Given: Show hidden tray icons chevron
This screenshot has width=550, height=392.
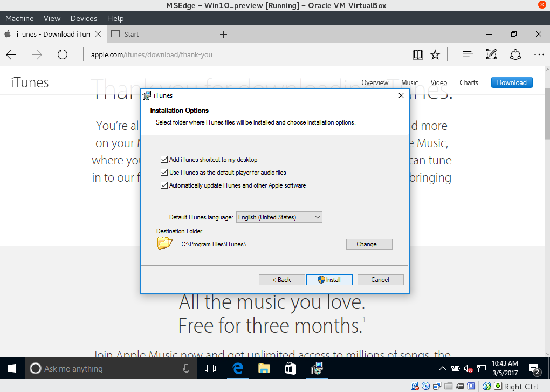Looking at the screenshot, I should tap(443, 368).
